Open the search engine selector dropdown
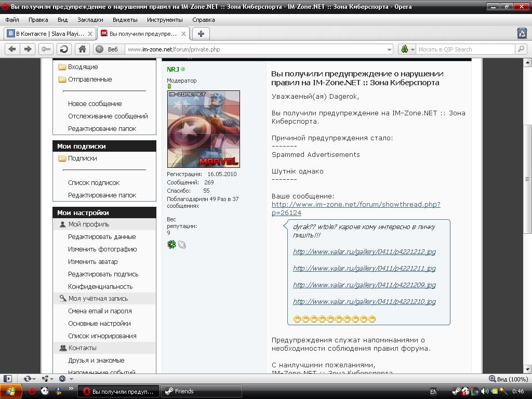The width and height of the screenshot is (532, 399). pos(413,49)
